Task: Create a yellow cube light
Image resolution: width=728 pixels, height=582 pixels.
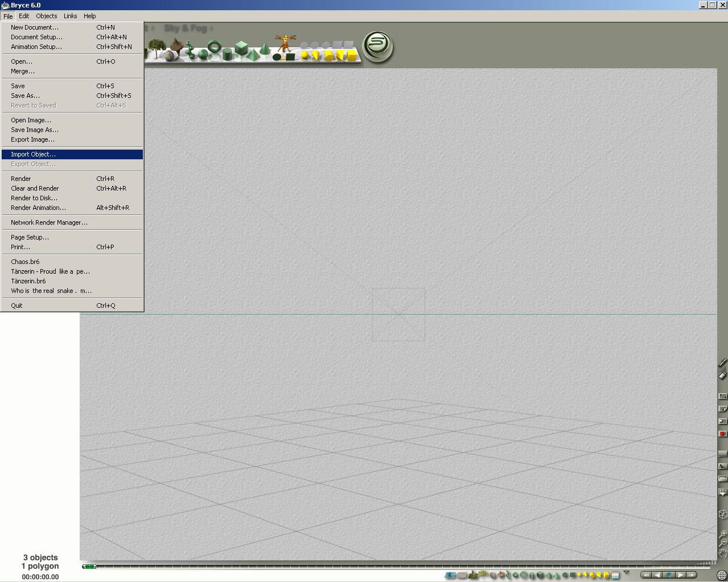Action: click(352, 55)
